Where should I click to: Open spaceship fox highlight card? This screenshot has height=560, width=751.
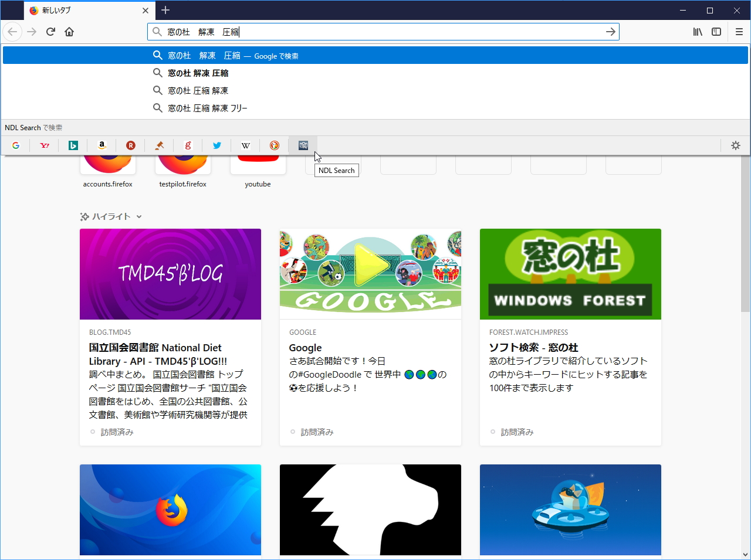pos(570,510)
